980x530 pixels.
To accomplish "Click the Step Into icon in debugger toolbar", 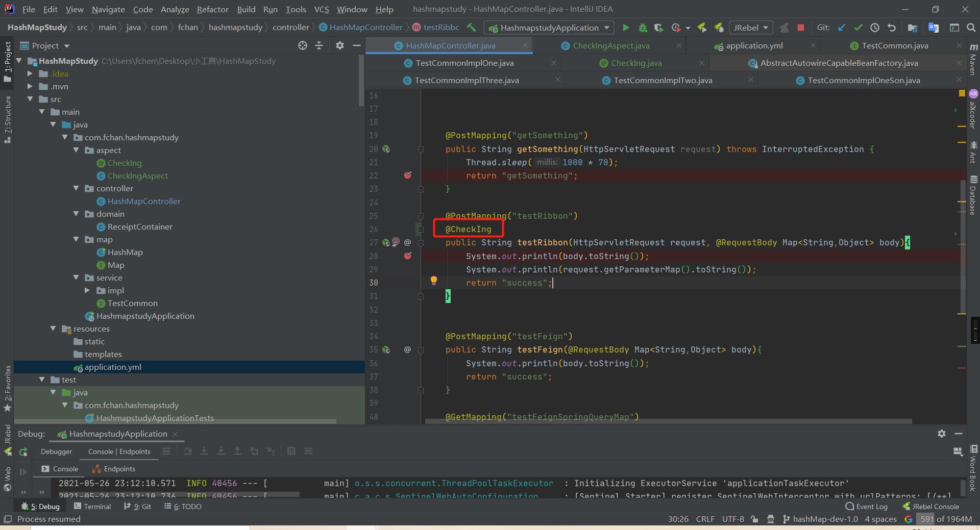I will (x=204, y=451).
